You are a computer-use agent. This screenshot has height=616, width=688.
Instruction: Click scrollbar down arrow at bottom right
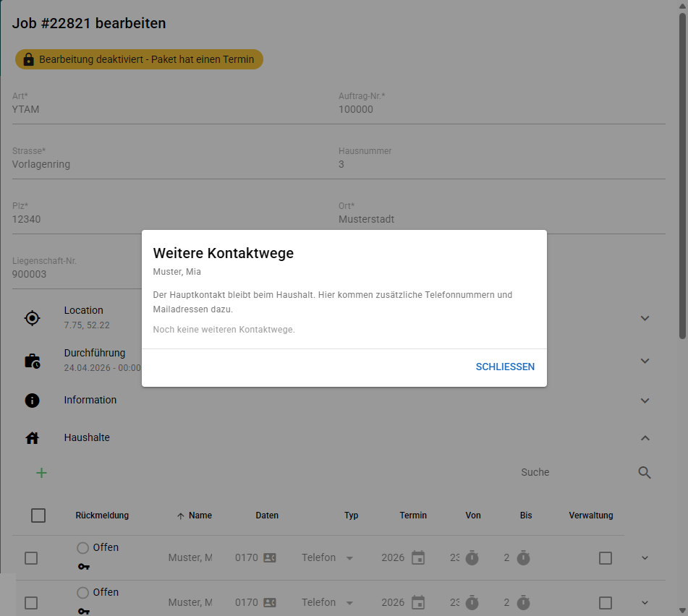pyautogui.click(x=682, y=610)
